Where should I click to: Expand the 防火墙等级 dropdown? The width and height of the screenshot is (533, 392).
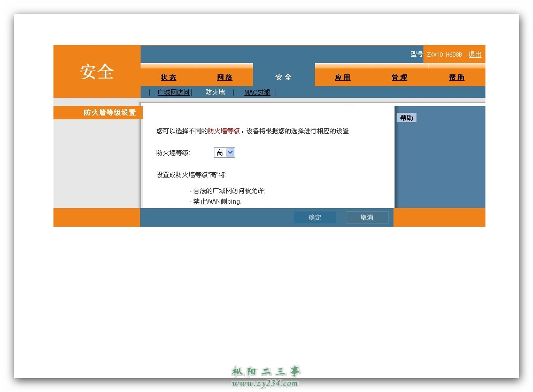click(x=225, y=152)
